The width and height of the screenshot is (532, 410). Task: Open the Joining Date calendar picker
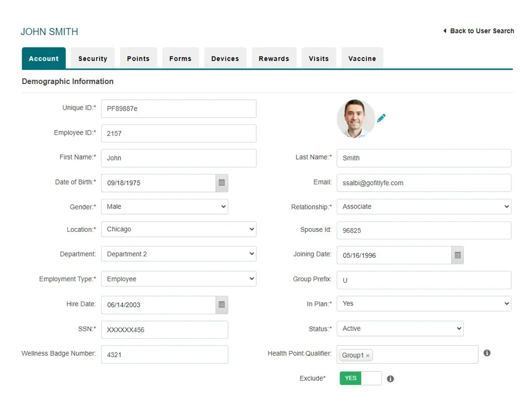458,255
